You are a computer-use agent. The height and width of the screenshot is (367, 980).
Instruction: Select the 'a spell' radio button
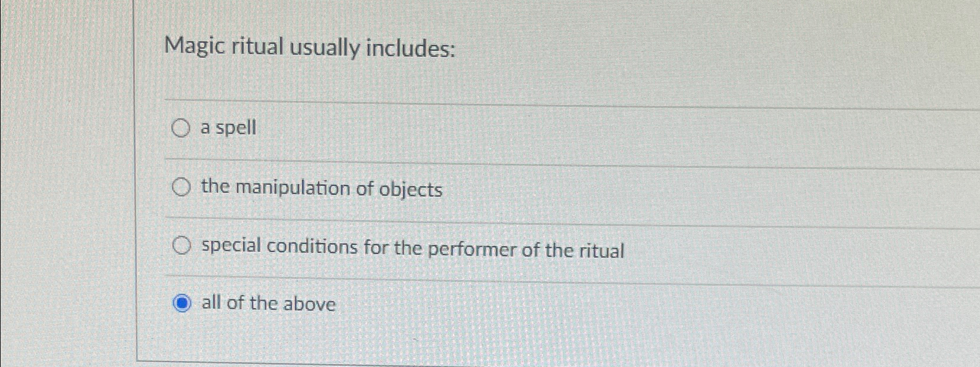[180, 127]
